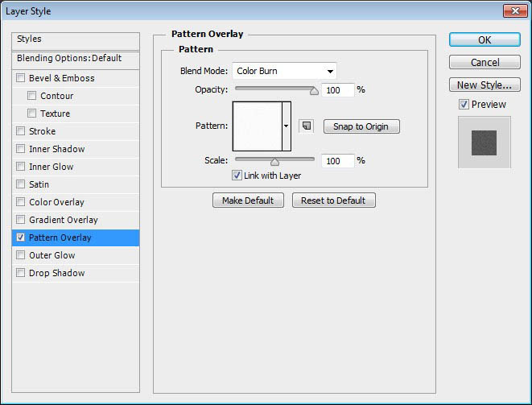This screenshot has width=532, height=405.
Task: Select the Stroke style entry
Action: (x=42, y=131)
